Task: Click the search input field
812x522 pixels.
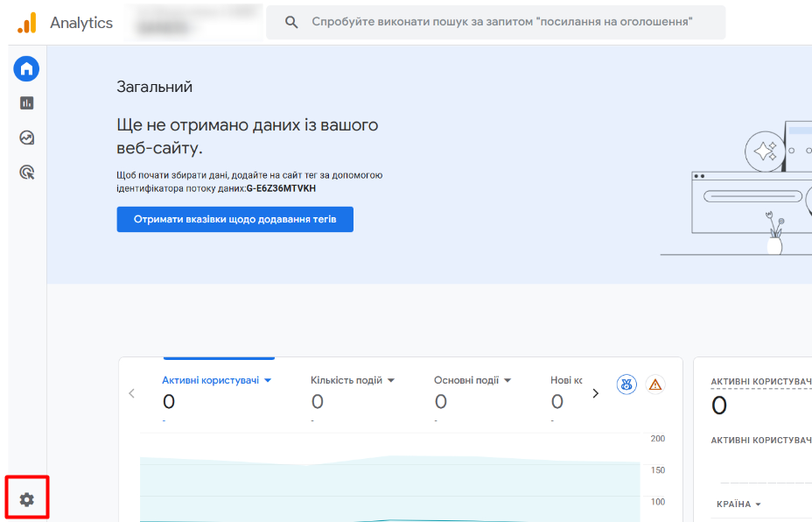Action: pos(507,22)
